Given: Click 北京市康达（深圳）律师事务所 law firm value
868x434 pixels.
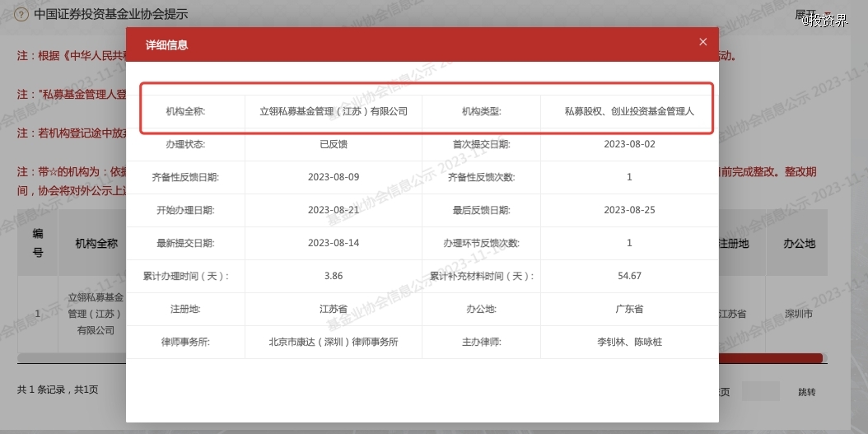Looking at the screenshot, I should [x=334, y=342].
